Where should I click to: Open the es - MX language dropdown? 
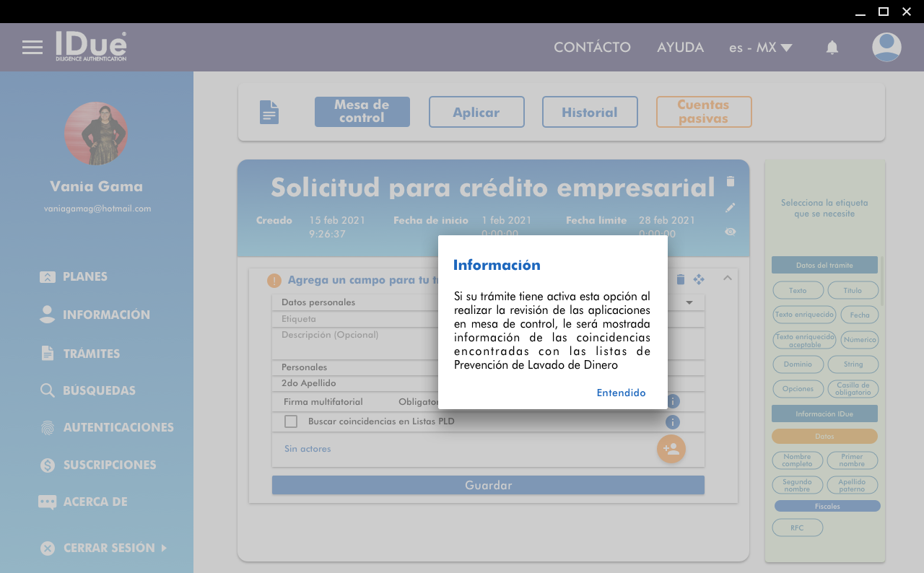point(760,48)
